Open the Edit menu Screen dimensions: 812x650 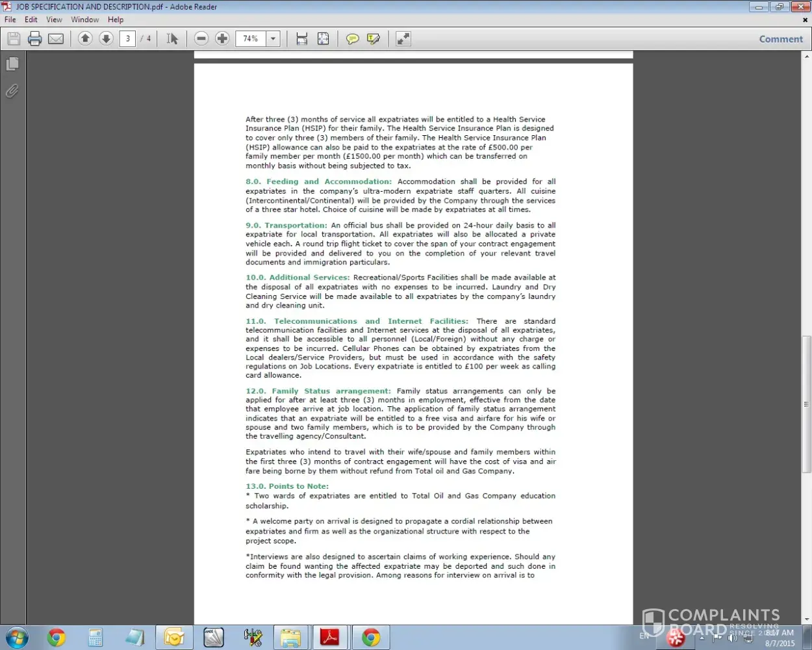click(x=31, y=19)
